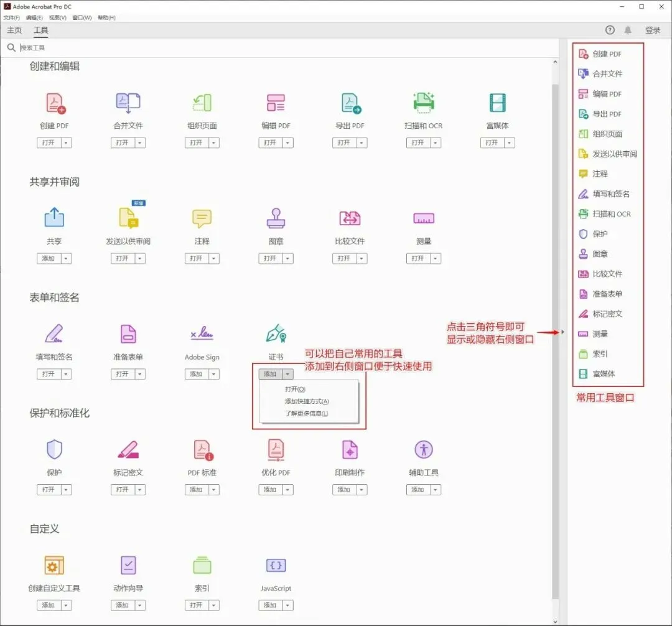Open the Comment (注释) grid icon
Image resolution: width=672 pixels, height=626 pixels.
202,218
